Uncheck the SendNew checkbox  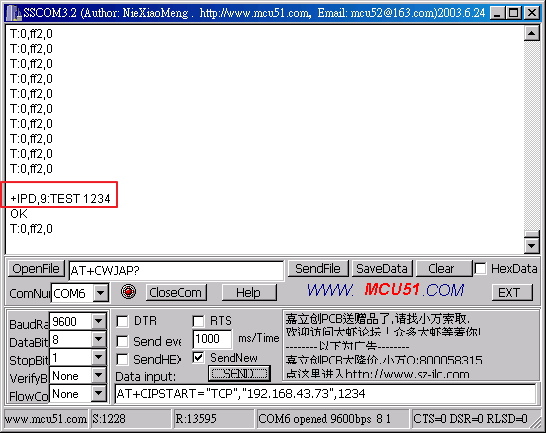click(198, 358)
